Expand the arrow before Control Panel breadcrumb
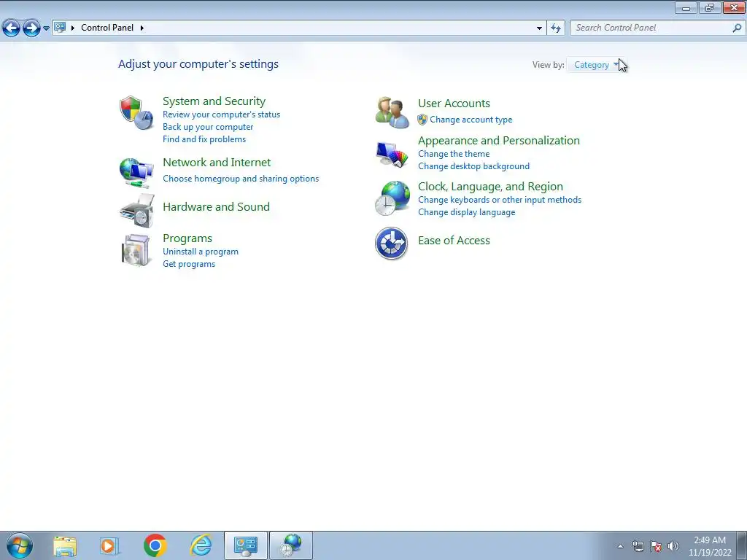The image size is (747, 560). 73,28
